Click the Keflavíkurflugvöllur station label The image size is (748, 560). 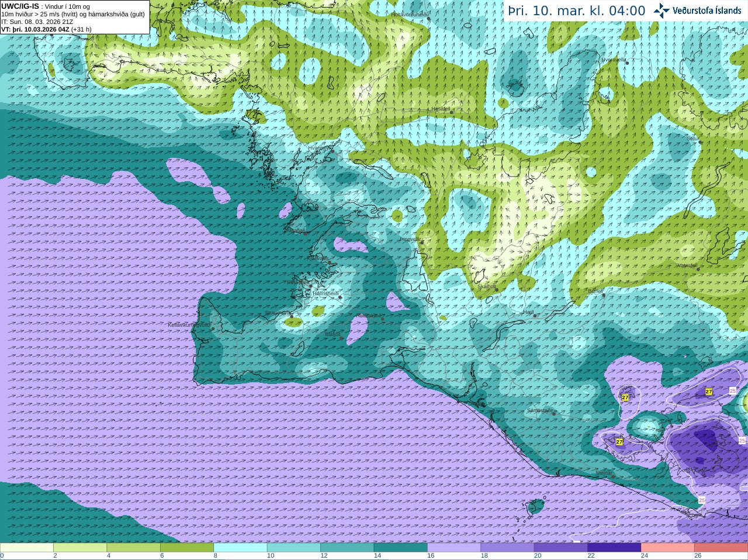[x=189, y=325]
